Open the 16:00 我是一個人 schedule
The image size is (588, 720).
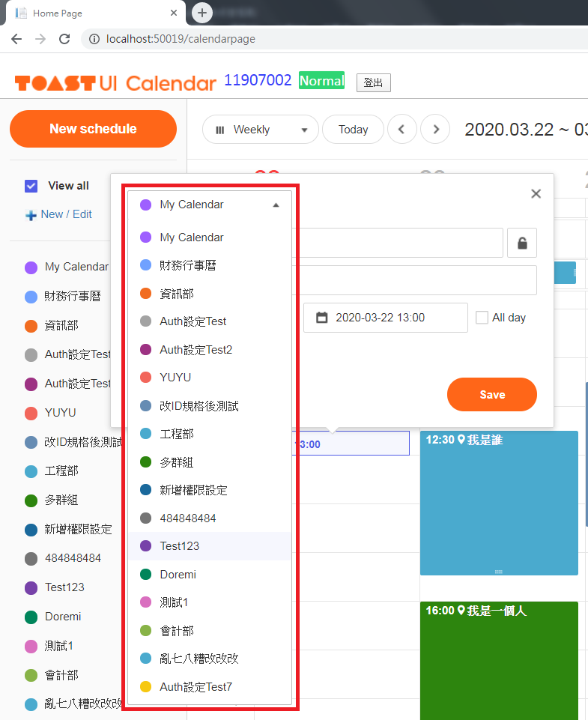point(499,661)
